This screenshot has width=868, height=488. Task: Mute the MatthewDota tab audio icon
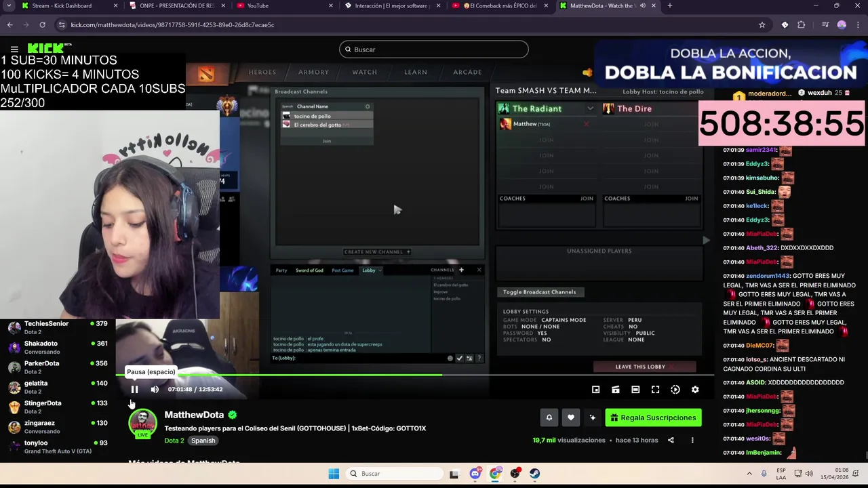click(642, 5)
